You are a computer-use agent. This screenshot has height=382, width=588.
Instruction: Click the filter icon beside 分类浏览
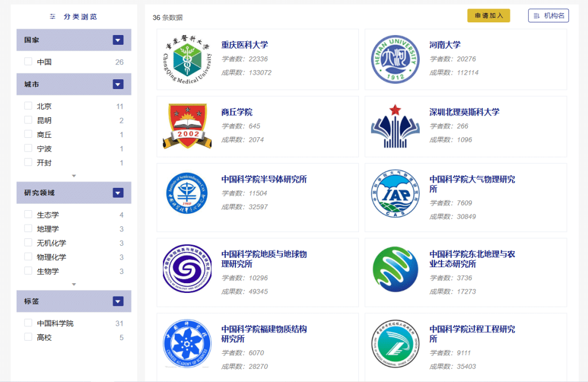click(52, 17)
